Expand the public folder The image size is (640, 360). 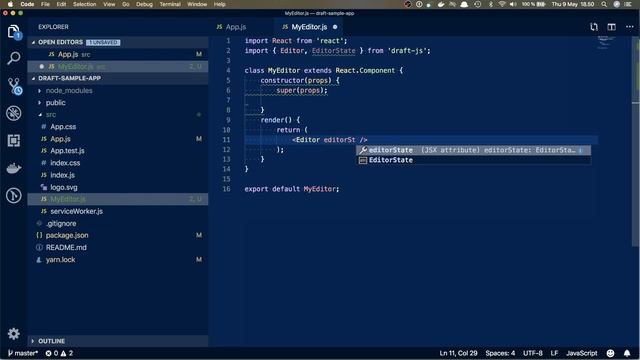[40, 103]
